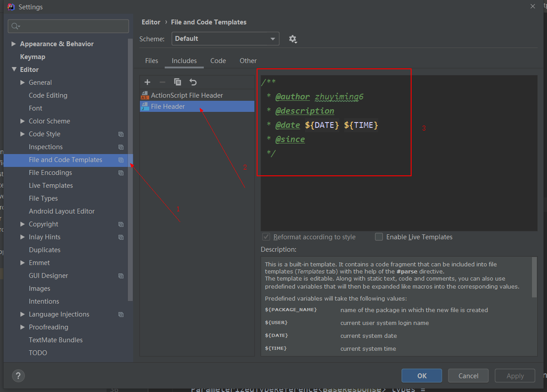
Task: Open Intentions settings
Action: 44,301
